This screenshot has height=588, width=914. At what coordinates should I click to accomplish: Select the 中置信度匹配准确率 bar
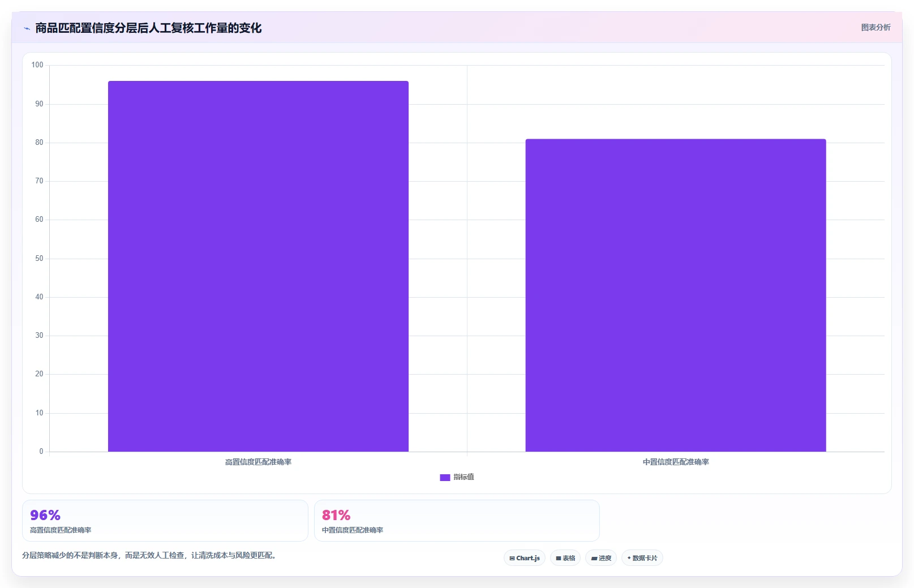coord(676,295)
